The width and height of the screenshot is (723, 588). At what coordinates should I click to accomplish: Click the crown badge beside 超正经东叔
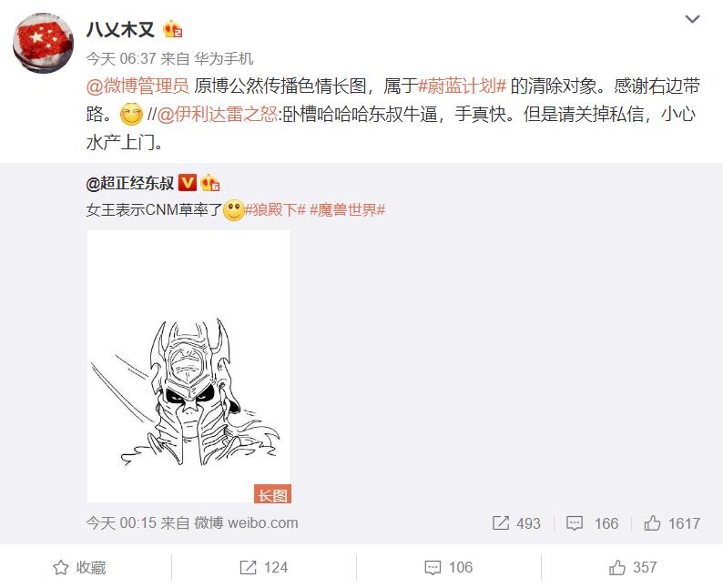[x=209, y=183]
